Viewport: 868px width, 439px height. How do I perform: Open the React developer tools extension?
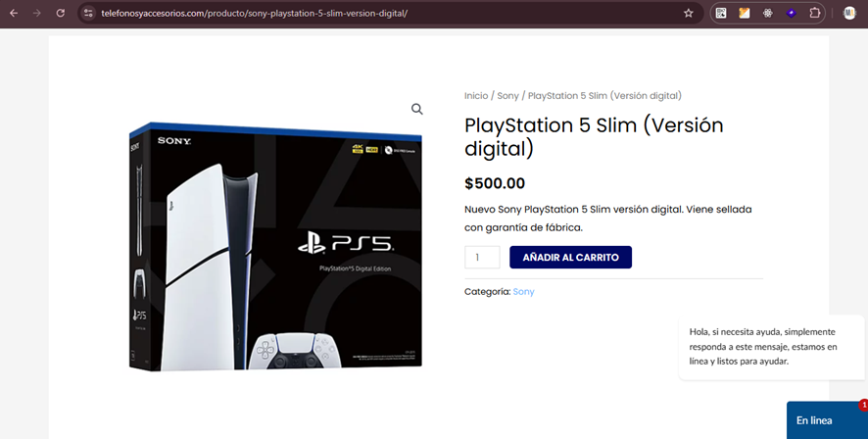[x=767, y=13]
